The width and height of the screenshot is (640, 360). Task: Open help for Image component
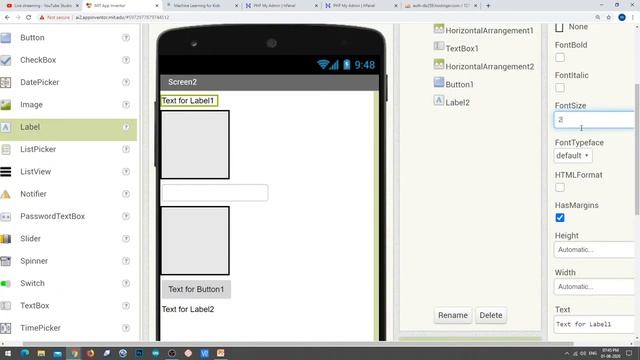tap(126, 105)
